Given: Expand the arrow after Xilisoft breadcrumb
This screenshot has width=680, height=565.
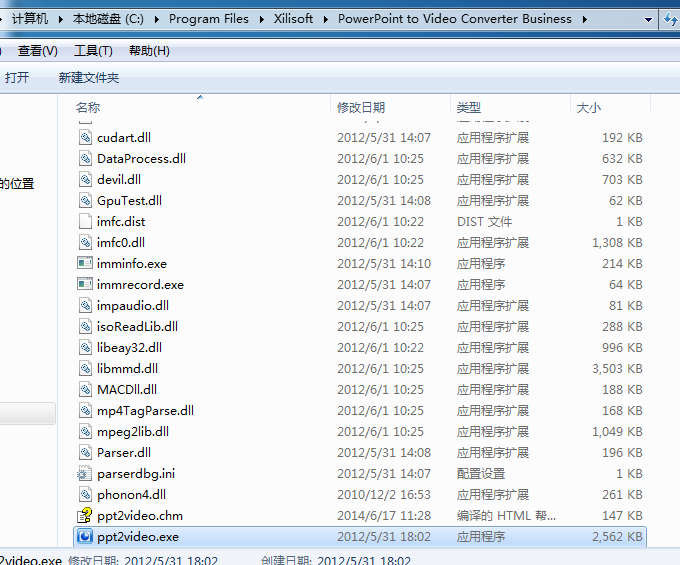Looking at the screenshot, I should point(325,19).
